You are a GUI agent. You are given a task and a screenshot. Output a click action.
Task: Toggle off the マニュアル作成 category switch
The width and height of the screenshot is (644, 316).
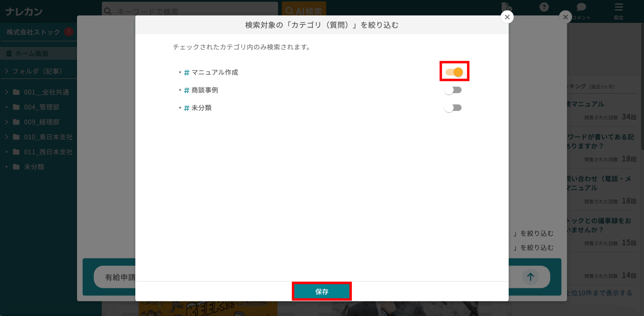(454, 72)
